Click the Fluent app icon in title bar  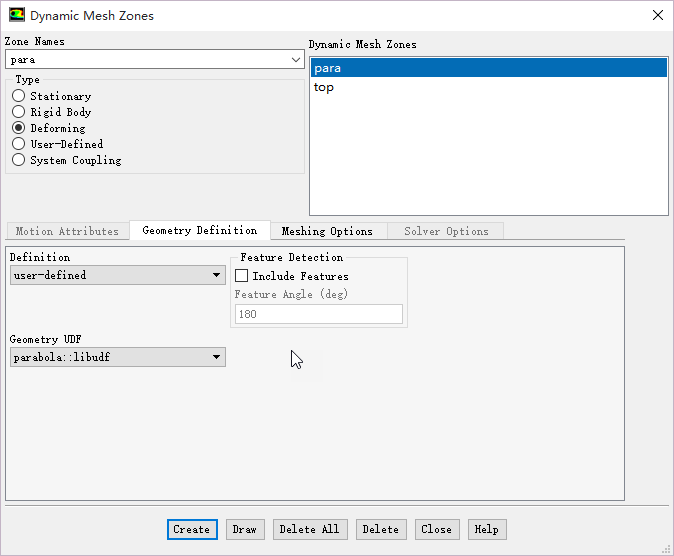tap(17, 16)
